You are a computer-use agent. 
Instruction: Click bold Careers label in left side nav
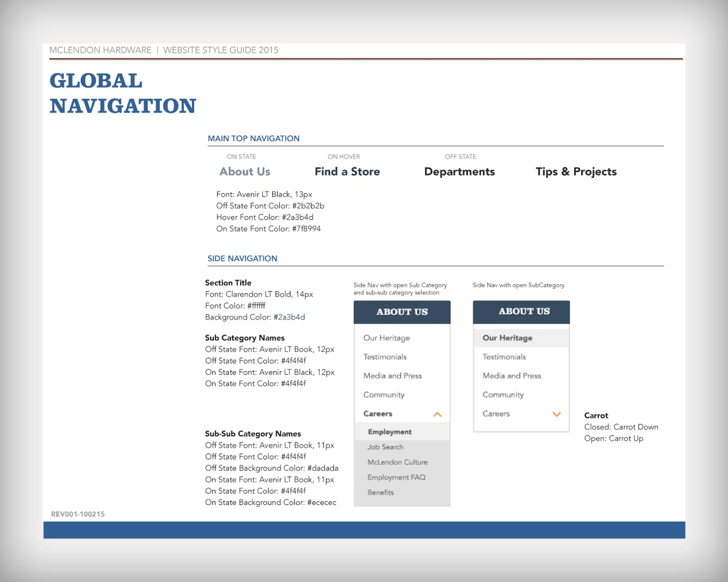click(x=378, y=414)
